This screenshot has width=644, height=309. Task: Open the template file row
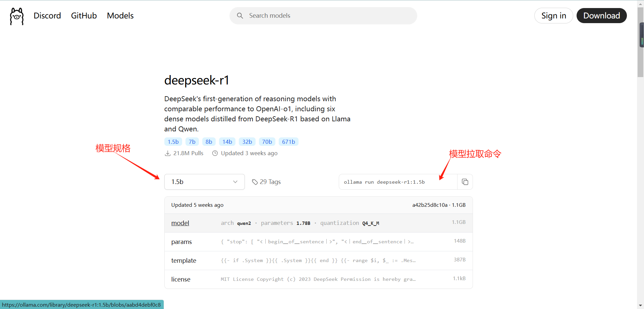pyautogui.click(x=318, y=261)
